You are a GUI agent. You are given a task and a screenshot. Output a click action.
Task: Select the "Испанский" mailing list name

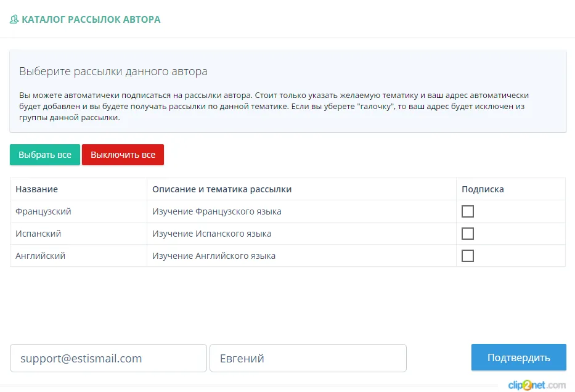(38, 234)
